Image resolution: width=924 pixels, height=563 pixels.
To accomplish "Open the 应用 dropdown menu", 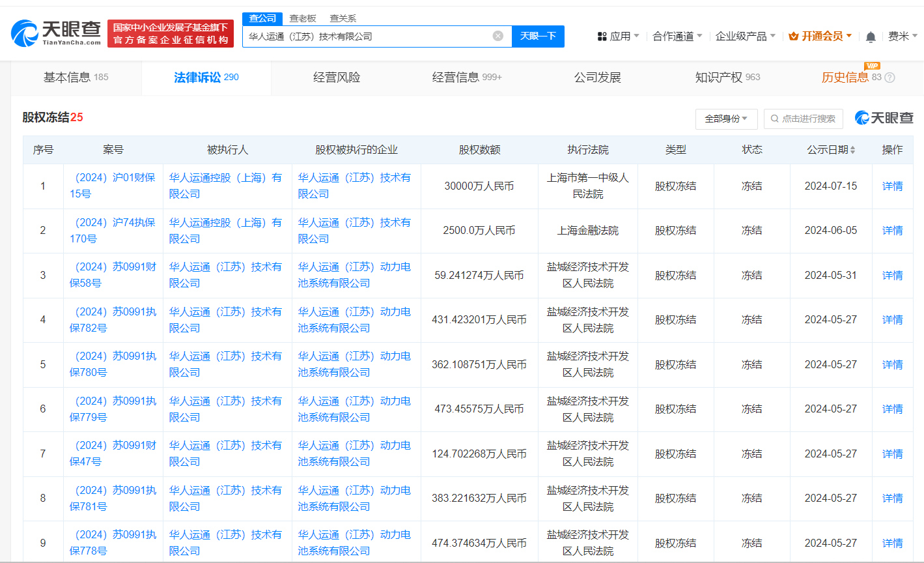I will pyautogui.click(x=619, y=36).
